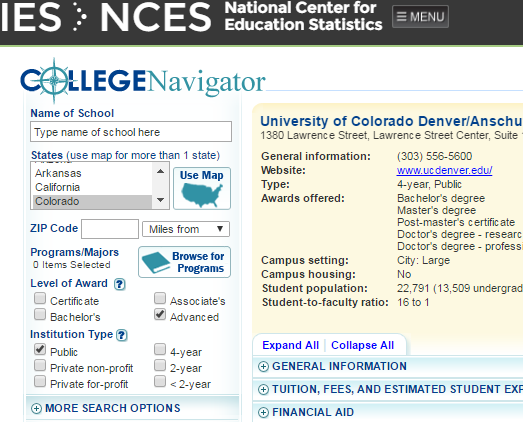This screenshot has width=523, height=422.
Task: Click the '0 Items Selected' text
Action: pyautogui.click(x=71, y=265)
